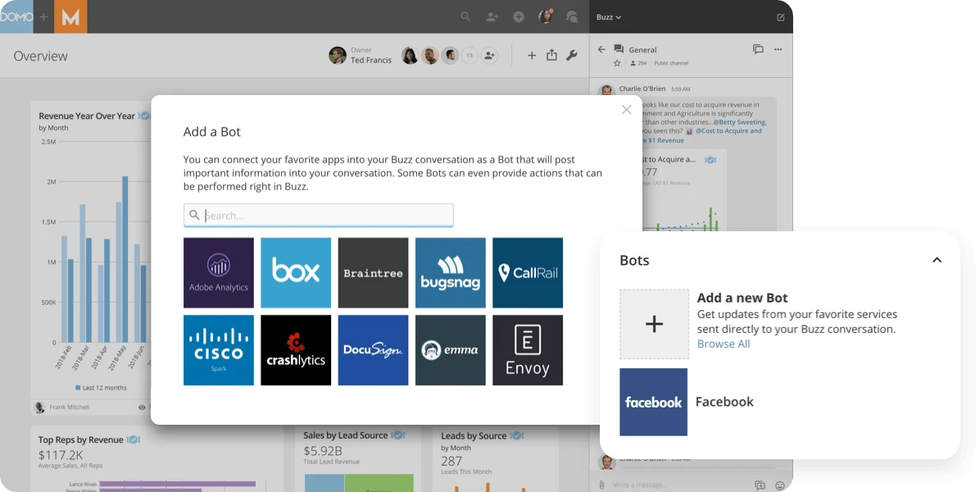This screenshot has width=980, height=492.
Task: Open the Browse All link
Action: click(x=724, y=344)
